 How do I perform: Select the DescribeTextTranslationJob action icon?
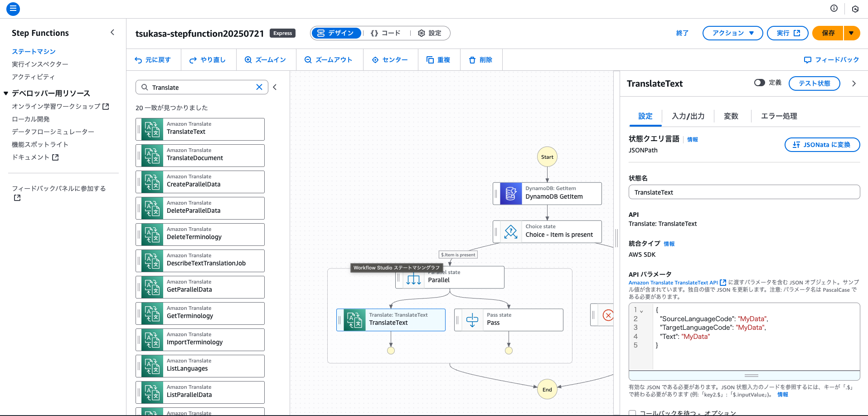click(152, 261)
